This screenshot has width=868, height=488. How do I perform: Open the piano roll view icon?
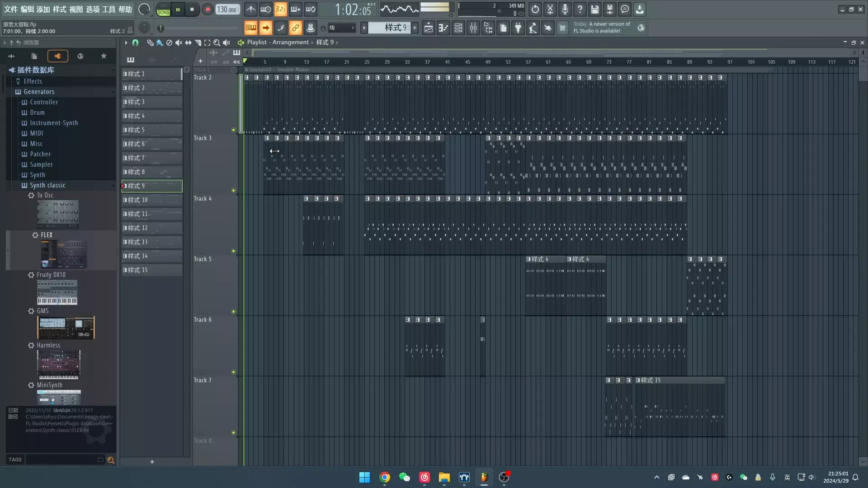(443, 28)
